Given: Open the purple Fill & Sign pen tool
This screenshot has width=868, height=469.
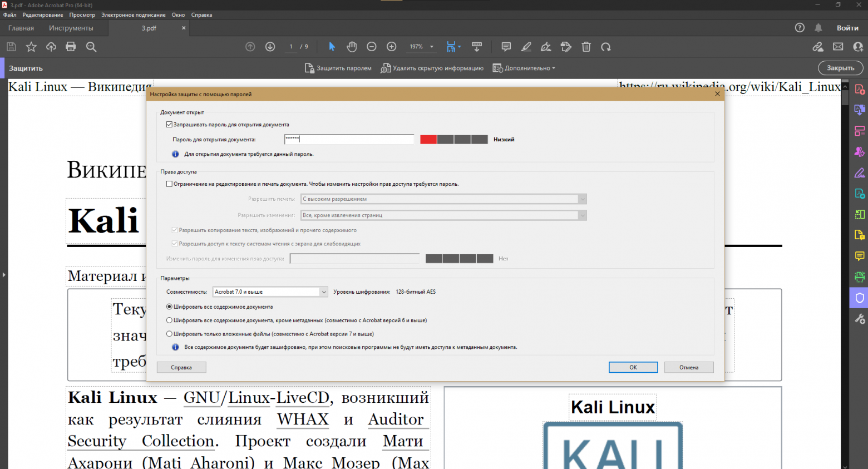Looking at the screenshot, I should [860, 172].
